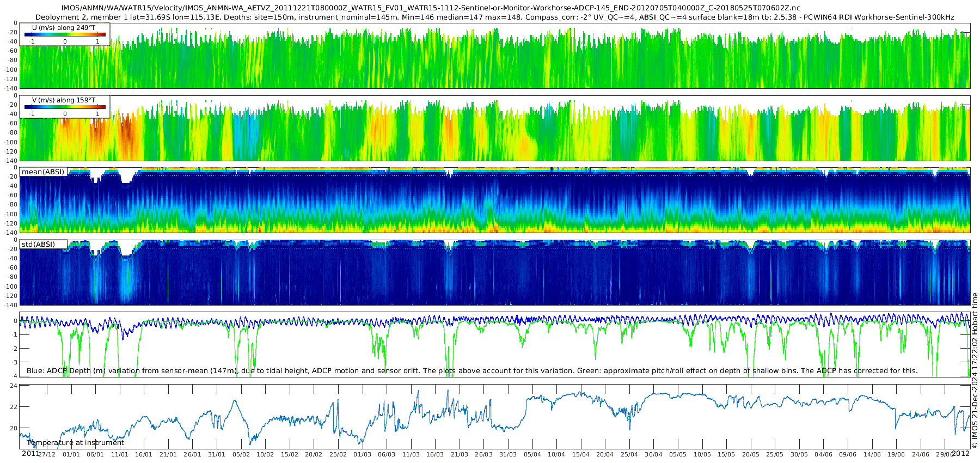Select the 24/06 date tick
980x463 pixels.
click(x=921, y=455)
